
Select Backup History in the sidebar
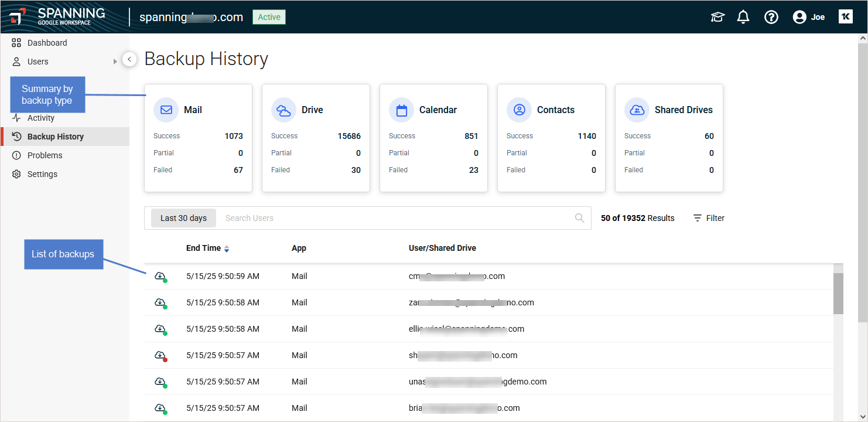click(x=64, y=137)
